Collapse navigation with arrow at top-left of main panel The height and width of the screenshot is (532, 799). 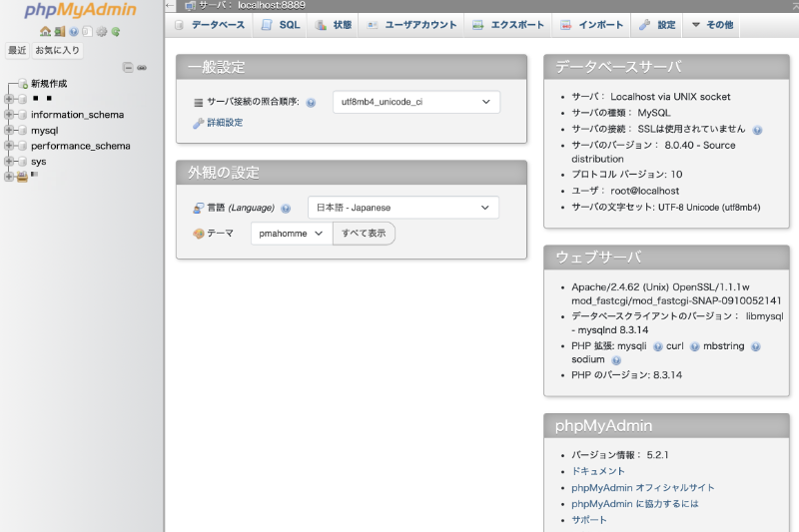170,6
